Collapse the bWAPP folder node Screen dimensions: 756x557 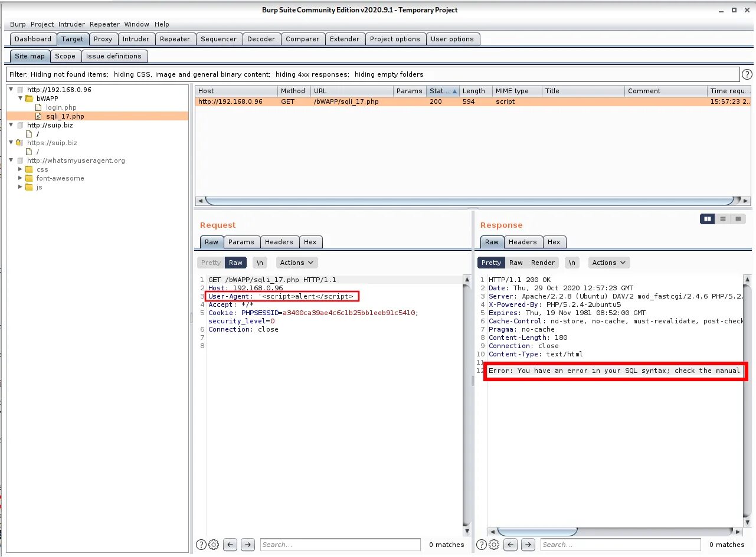tap(20, 99)
